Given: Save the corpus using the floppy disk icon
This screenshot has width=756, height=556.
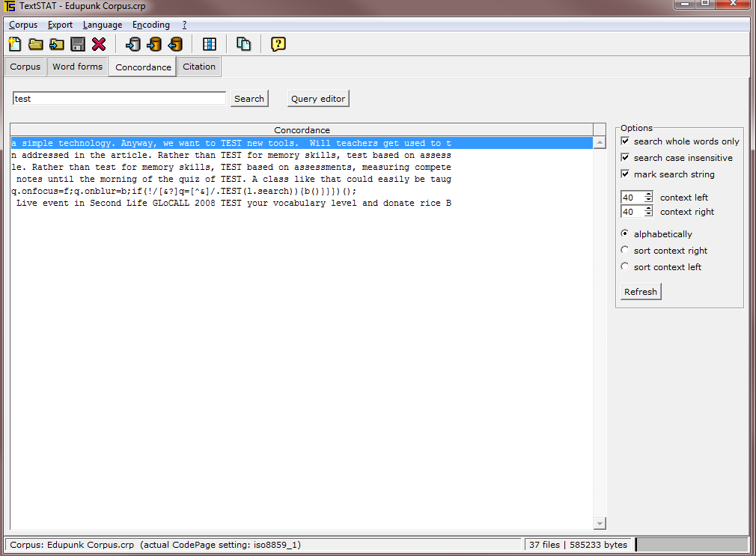Looking at the screenshot, I should [78, 44].
